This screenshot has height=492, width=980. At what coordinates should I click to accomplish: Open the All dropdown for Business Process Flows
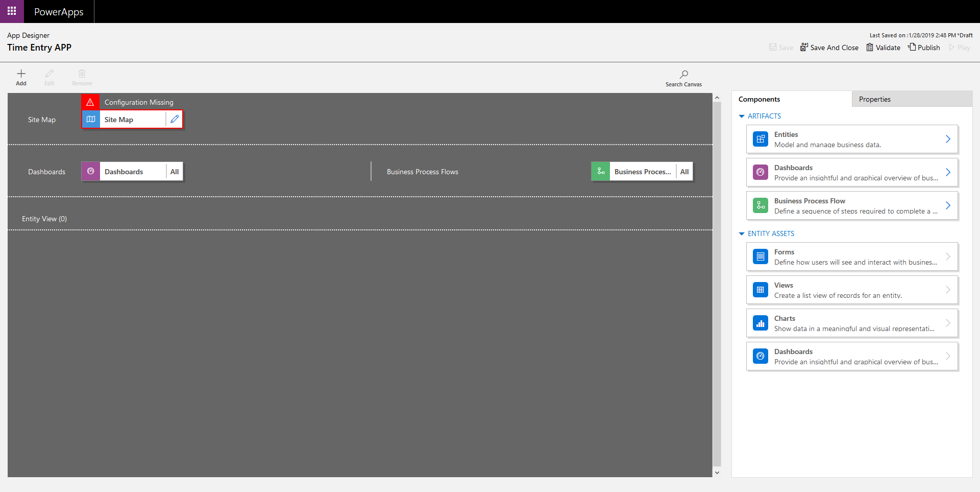684,171
